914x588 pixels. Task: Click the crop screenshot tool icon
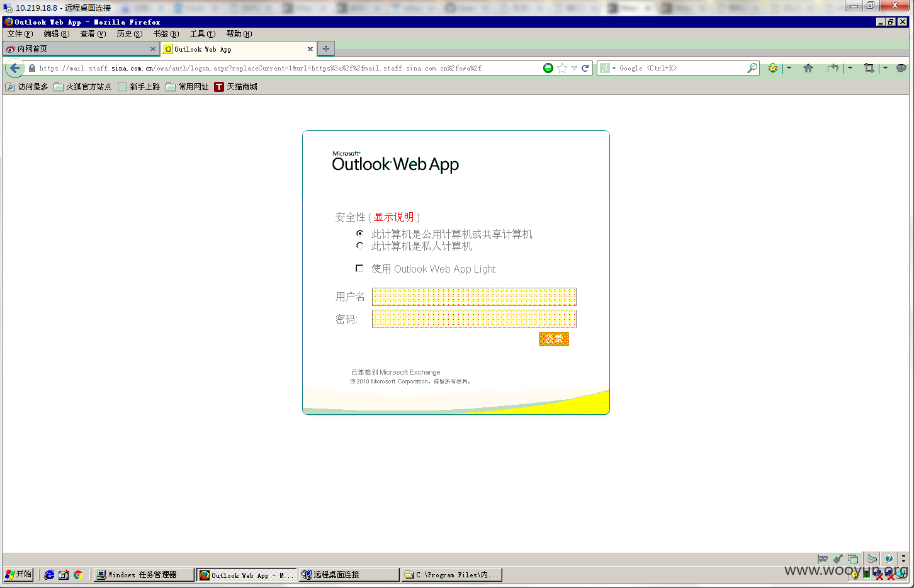869,68
